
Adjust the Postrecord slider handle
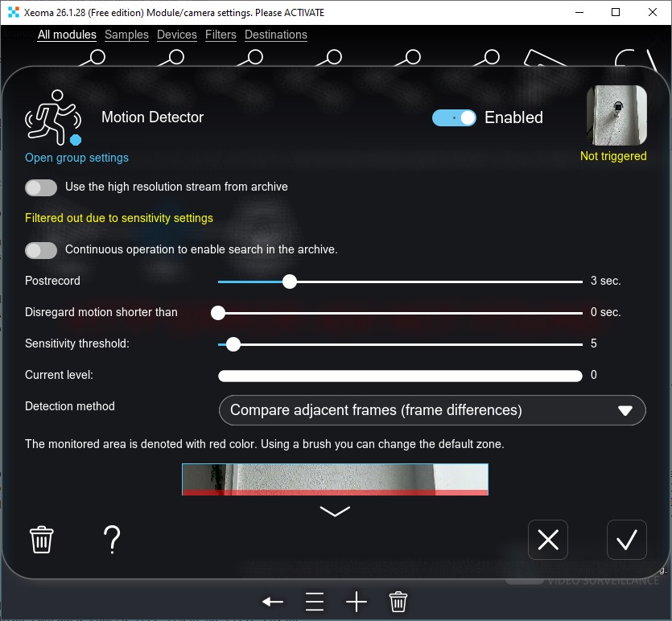pyautogui.click(x=290, y=282)
